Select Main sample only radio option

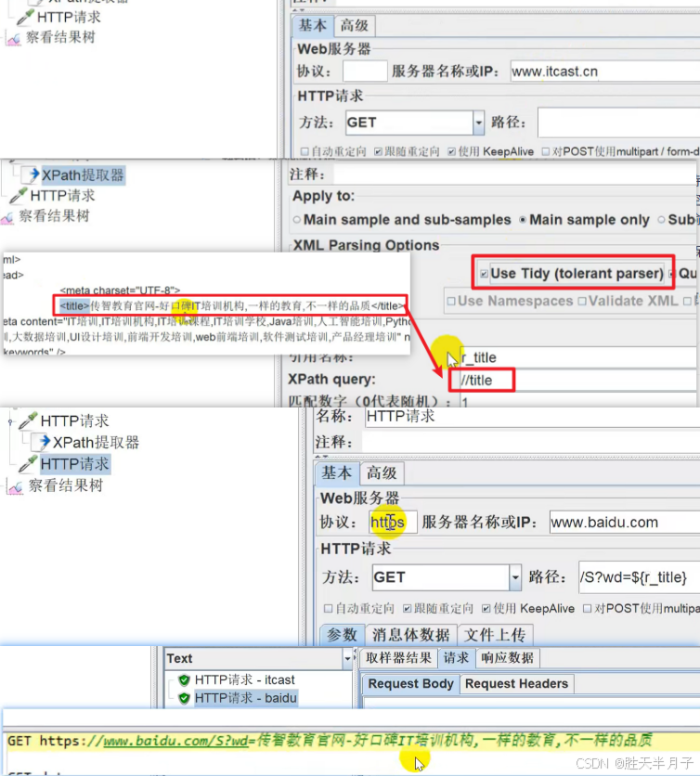[x=523, y=220]
